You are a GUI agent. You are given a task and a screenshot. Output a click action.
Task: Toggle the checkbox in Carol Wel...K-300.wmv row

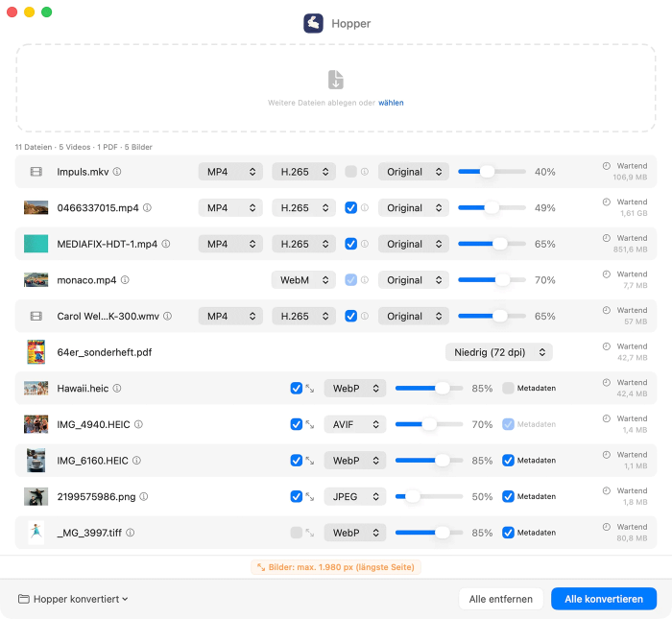351,316
